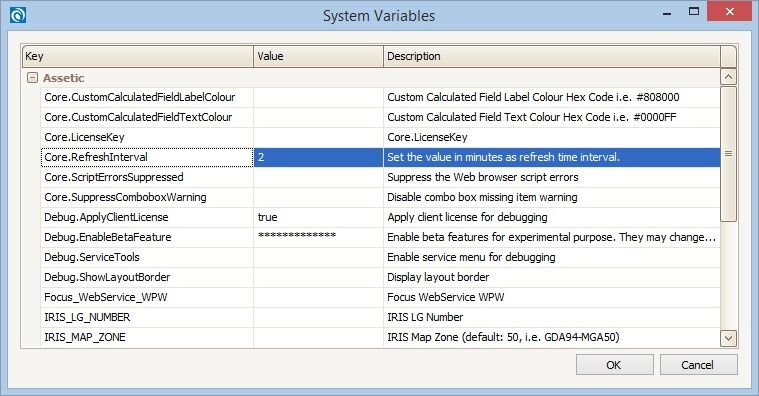Click the scrollbar down arrow

coord(728,338)
